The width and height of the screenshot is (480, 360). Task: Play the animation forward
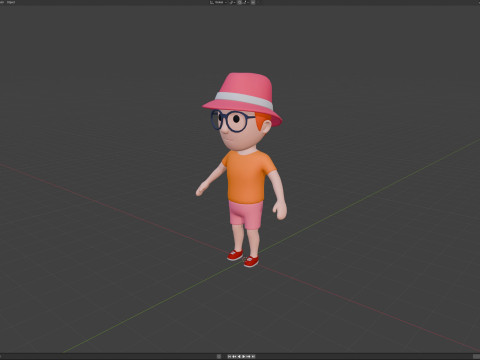[x=244, y=357]
